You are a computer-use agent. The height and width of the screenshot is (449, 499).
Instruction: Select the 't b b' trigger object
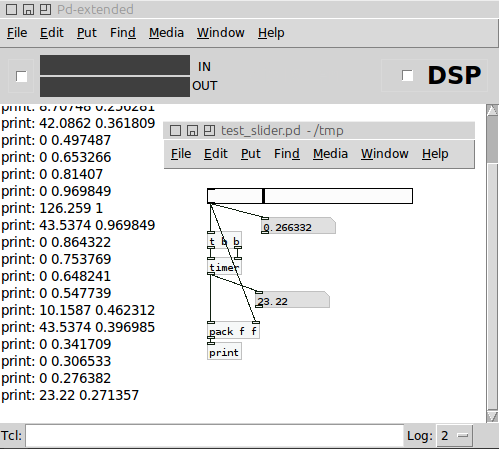(x=224, y=240)
